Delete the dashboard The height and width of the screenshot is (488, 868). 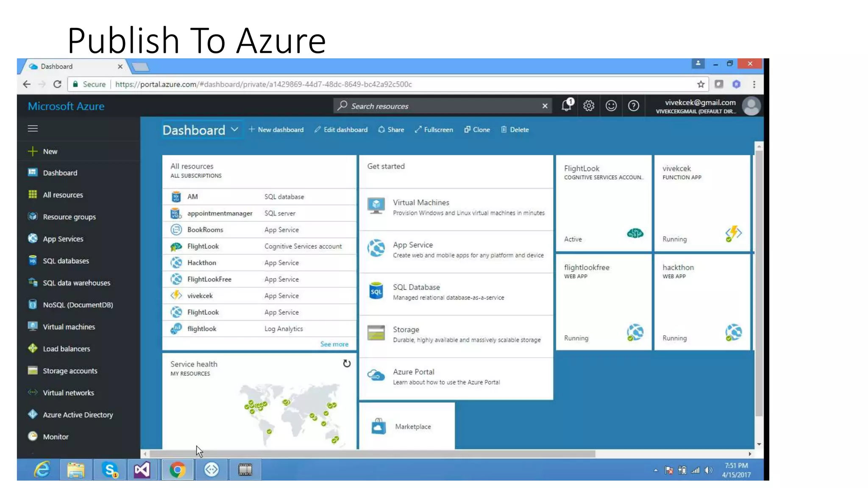[x=515, y=130]
